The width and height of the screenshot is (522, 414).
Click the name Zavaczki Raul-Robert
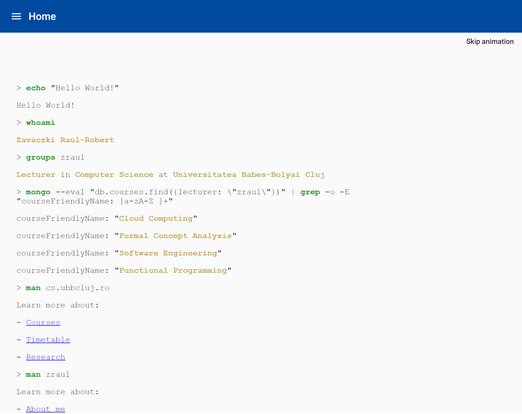coord(65,140)
